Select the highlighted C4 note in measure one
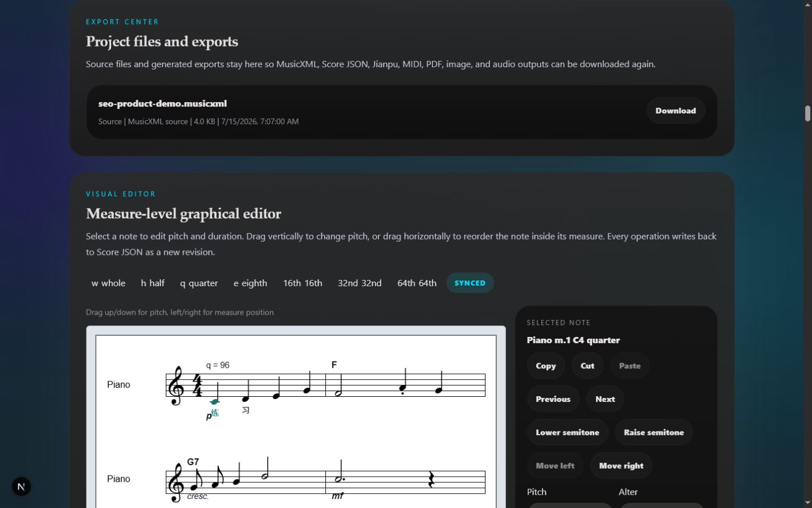 (x=214, y=401)
